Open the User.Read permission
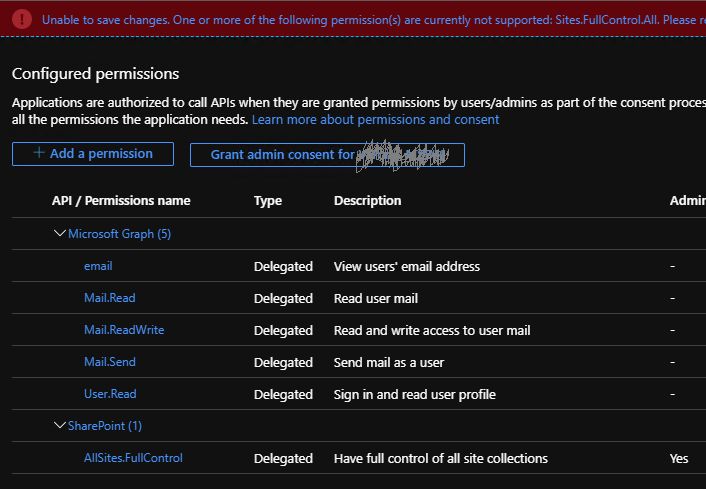 point(110,394)
